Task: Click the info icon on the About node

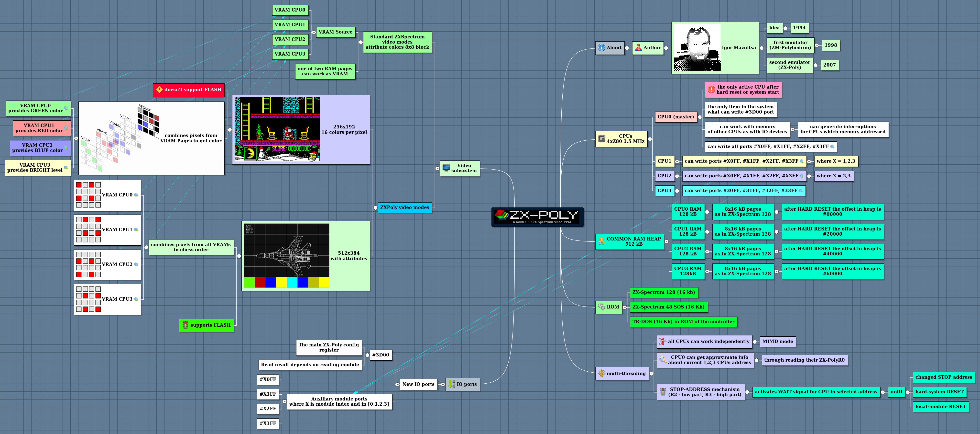Action: pyautogui.click(x=601, y=48)
